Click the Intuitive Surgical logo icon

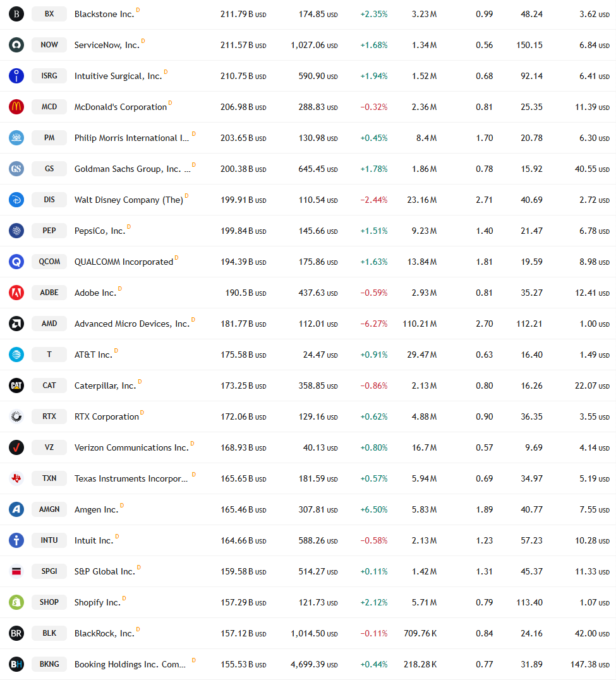pos(16,76)
